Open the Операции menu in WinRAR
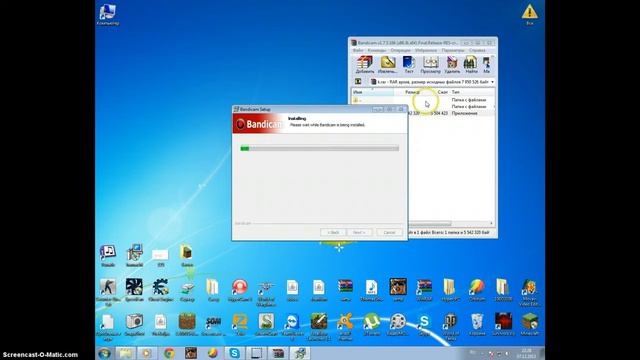 [x=400, y=50]
